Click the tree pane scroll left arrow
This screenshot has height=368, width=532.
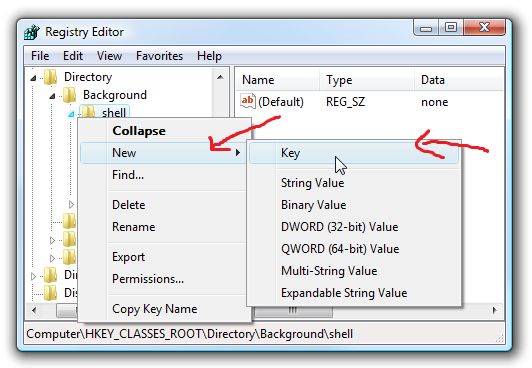34,310
